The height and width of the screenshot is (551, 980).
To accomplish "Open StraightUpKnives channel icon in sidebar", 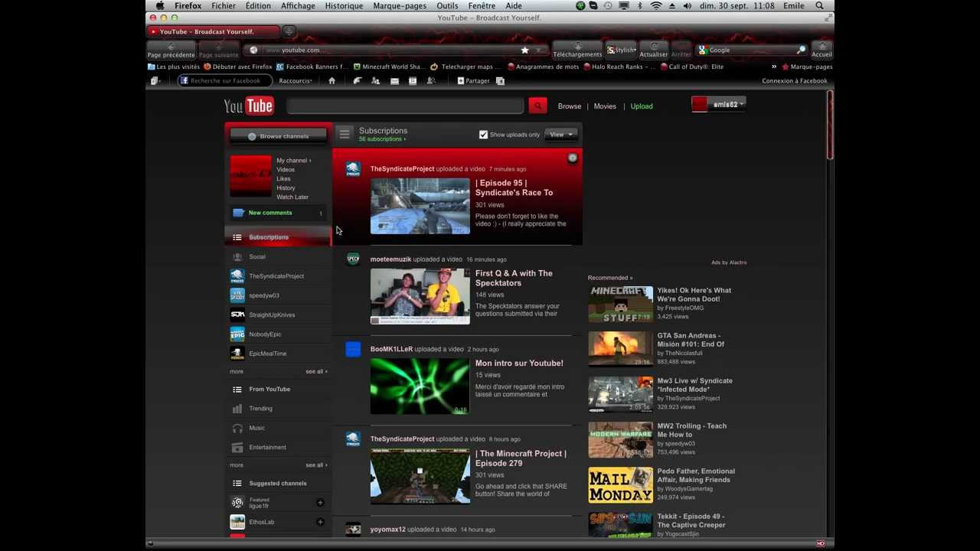I will (x=237, y=315).
